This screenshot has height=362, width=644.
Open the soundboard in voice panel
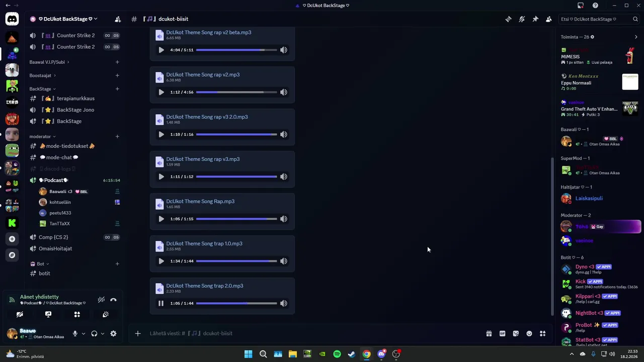pyautogui.click(x=106, y=314)
